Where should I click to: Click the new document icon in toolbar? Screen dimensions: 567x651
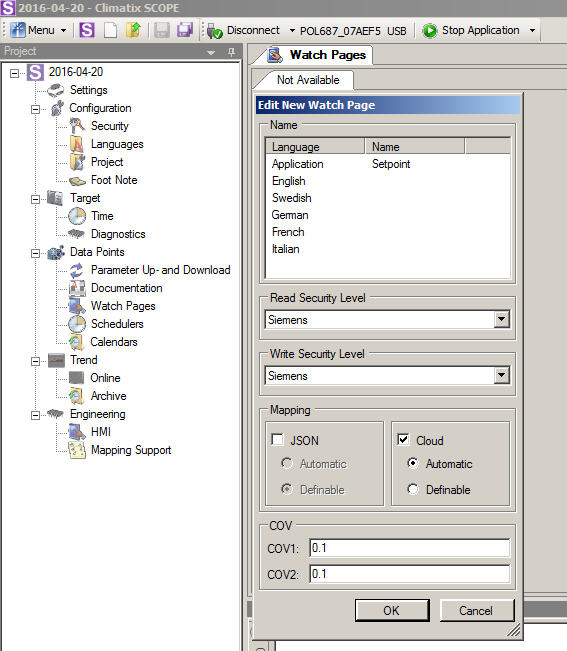pyautogui.click(x=110, y=30)
